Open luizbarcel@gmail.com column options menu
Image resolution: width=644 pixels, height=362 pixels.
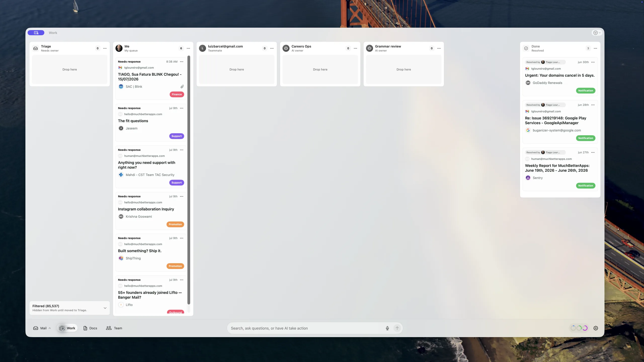click(x=272, y=48)
